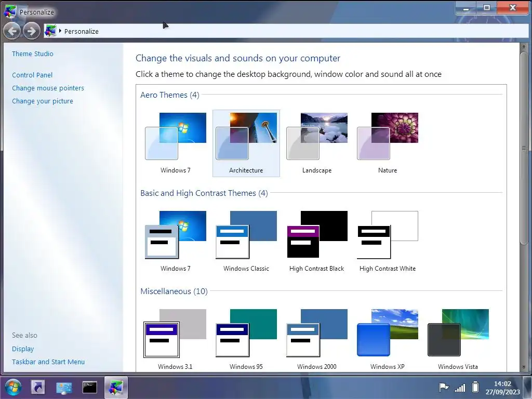Viewport: 532px width, 399px height.
Task: Apply the Windows XP theme
Action: click(x=388, y=339)
